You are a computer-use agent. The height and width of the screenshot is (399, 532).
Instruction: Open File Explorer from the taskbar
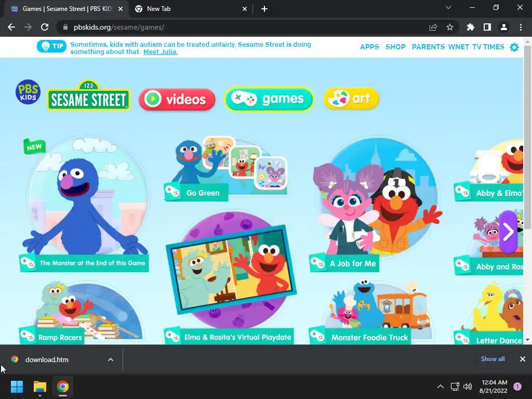(39, 387)
